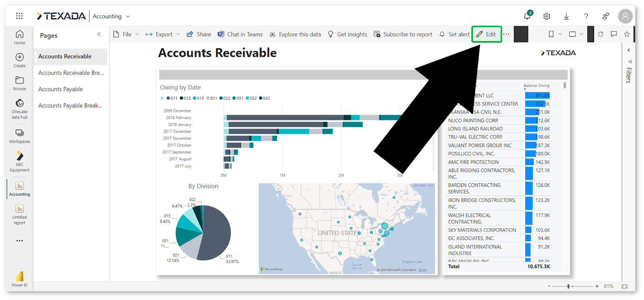Select the 011 slice of the pie chart
This screenshot has width=644, height=300.
tap(217, 234)
